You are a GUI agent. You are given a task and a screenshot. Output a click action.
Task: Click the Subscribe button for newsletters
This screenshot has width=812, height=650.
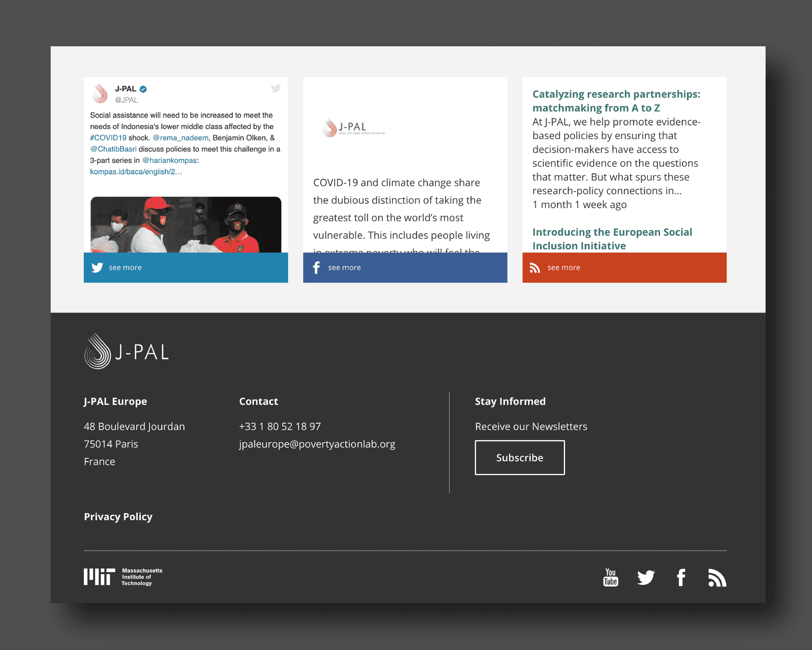coord(520,457)
